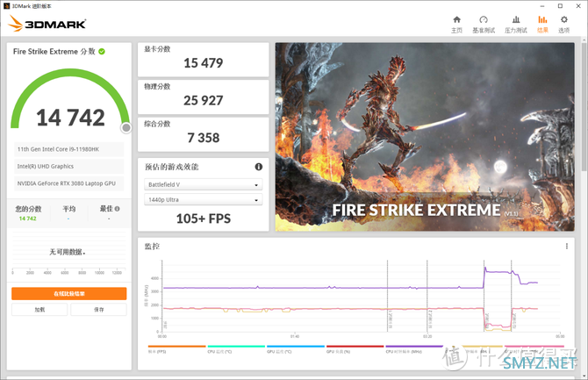This screenshot has height=380, width=588.
Task: Go to the Home (主页) tab
Action: (x=456, y=25)
